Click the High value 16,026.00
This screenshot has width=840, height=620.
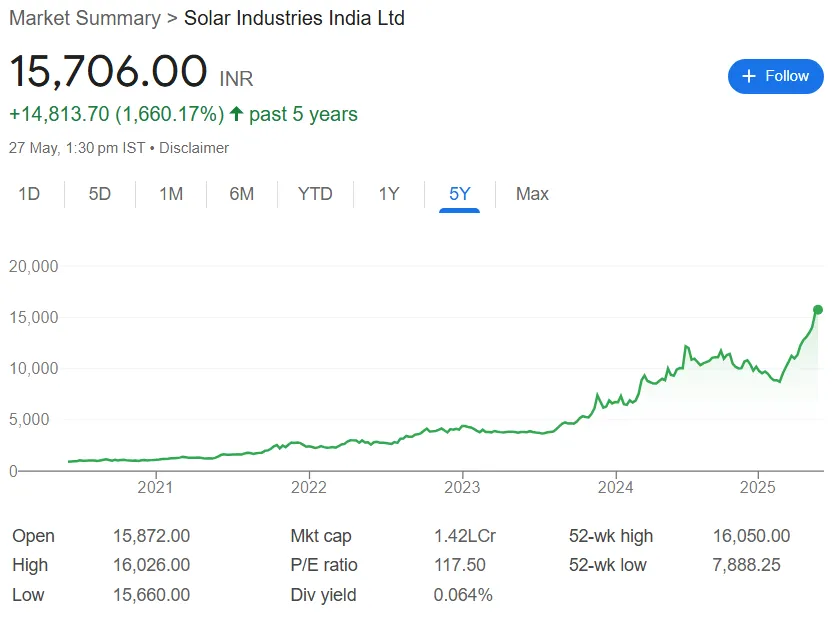click(152, 565)
